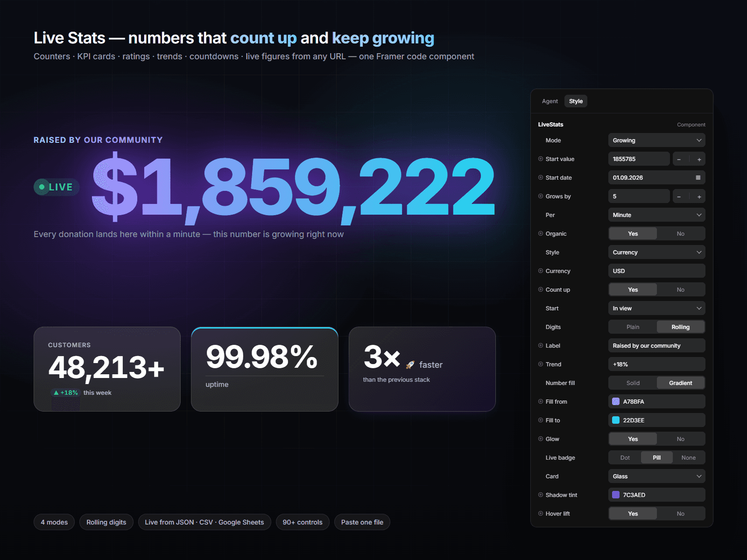The width and height of the screenshot is (747, 560).
Task: Increase Grows by with the plus button
Action: (699, 196)
